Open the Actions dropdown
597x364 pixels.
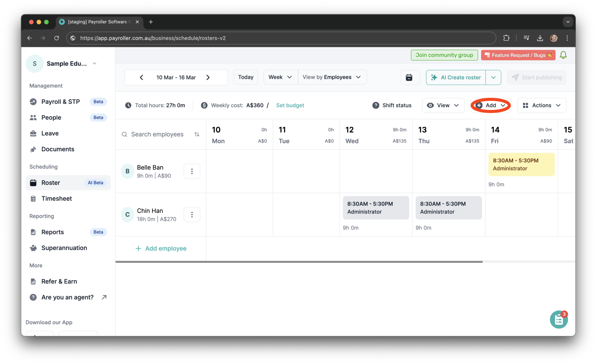542,105
